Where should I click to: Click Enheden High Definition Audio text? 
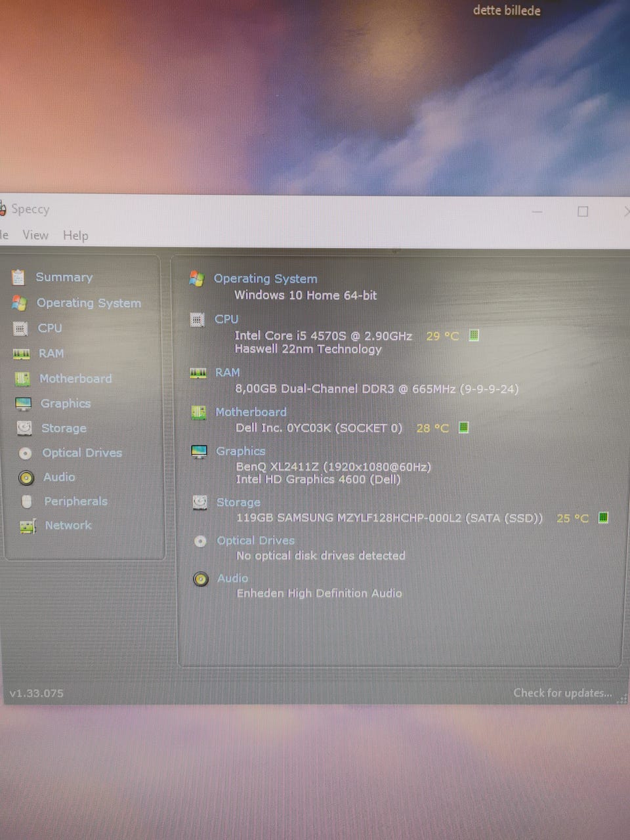tap(320, 593)
